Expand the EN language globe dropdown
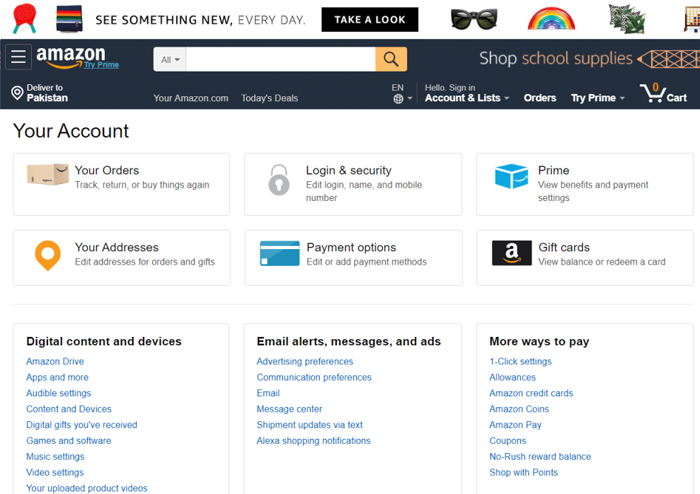The width and height of the screenshot is (700, 494). [401, 93]
